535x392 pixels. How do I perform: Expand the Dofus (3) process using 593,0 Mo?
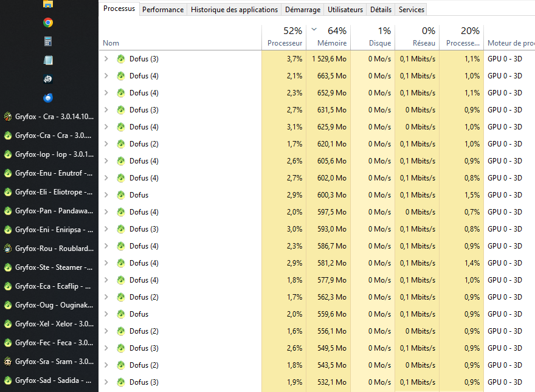click(x=106, y=229)
